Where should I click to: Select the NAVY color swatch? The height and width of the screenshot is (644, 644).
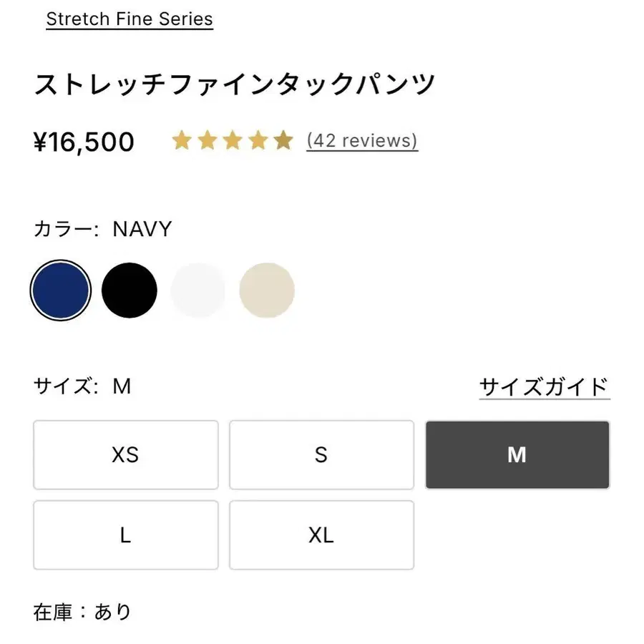(61, 290)
